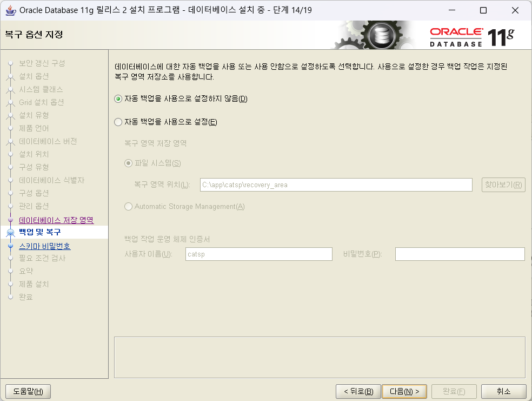Viewport: 532px width, 401px height.
Task: Click the Java icon in title bar
Action: pyautogui.click(x=10, y=10)
